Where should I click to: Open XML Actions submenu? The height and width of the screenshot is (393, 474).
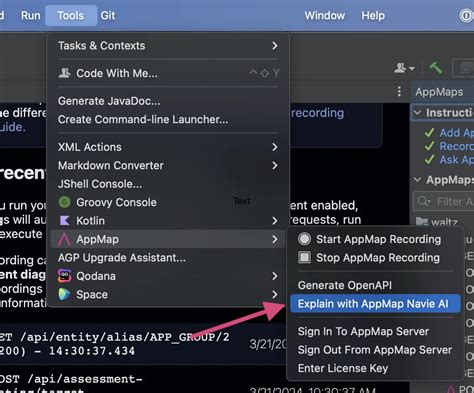pyautogui.click(x=168, y=147)
